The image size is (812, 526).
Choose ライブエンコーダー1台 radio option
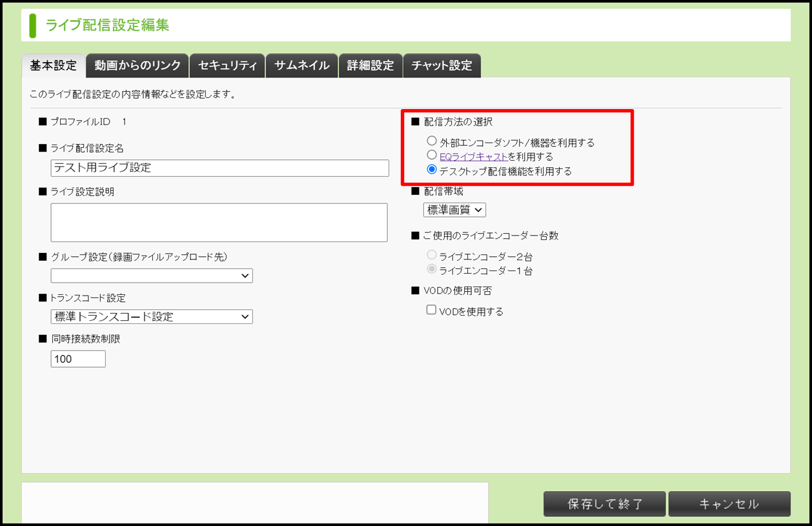tap(432, 270)
